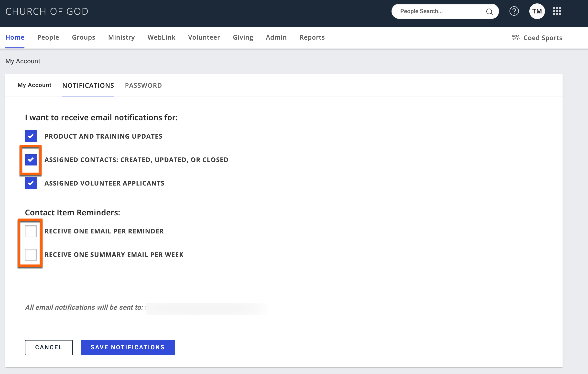Open the Volunteer menu
This screenshot has height=374, width=588.
[204, 37]
